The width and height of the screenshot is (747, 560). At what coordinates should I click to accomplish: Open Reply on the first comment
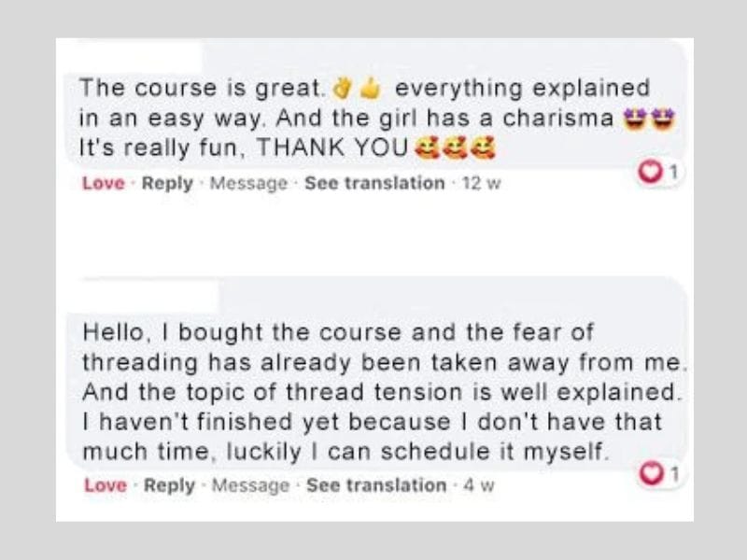(161, 184)
